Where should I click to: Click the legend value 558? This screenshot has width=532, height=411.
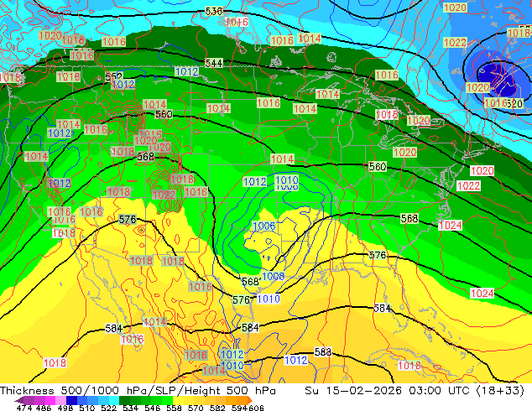[x=174, y=408]
